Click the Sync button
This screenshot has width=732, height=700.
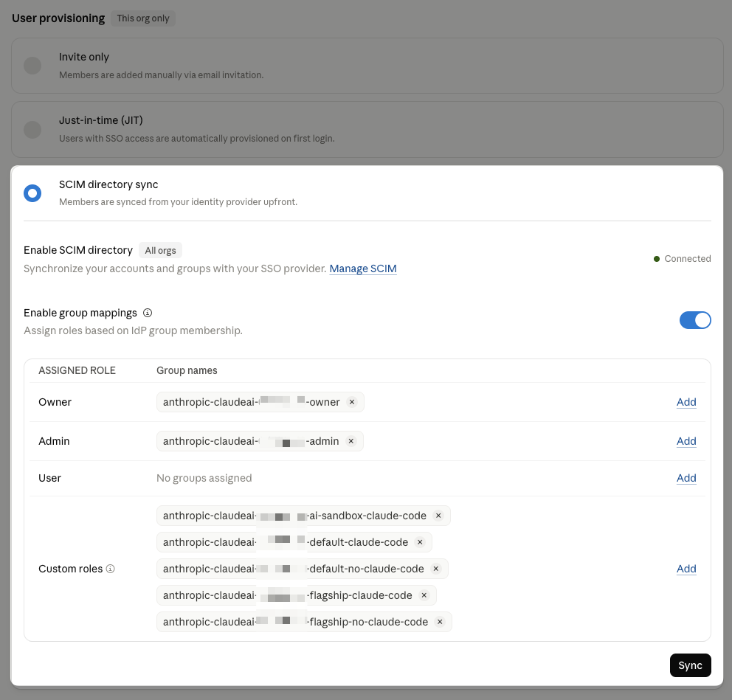pyautogui.click(x=690, y=665)
